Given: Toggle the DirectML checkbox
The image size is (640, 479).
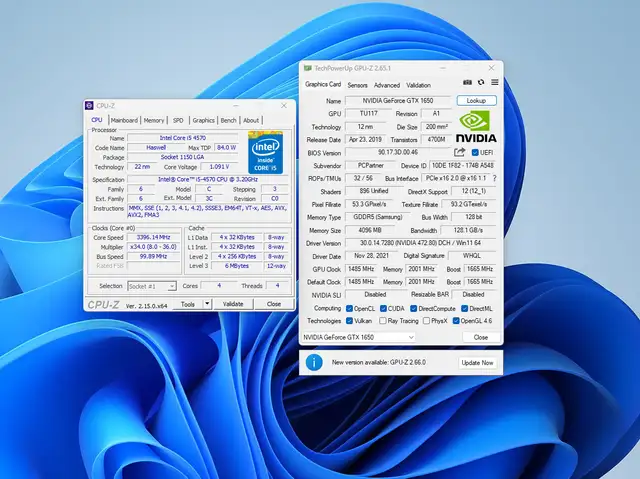Looking at the screenshot, I should click(x=464, y=308).
